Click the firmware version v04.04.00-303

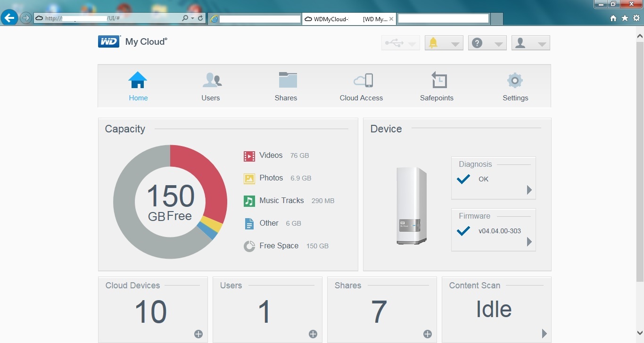(x=500, y=231)
